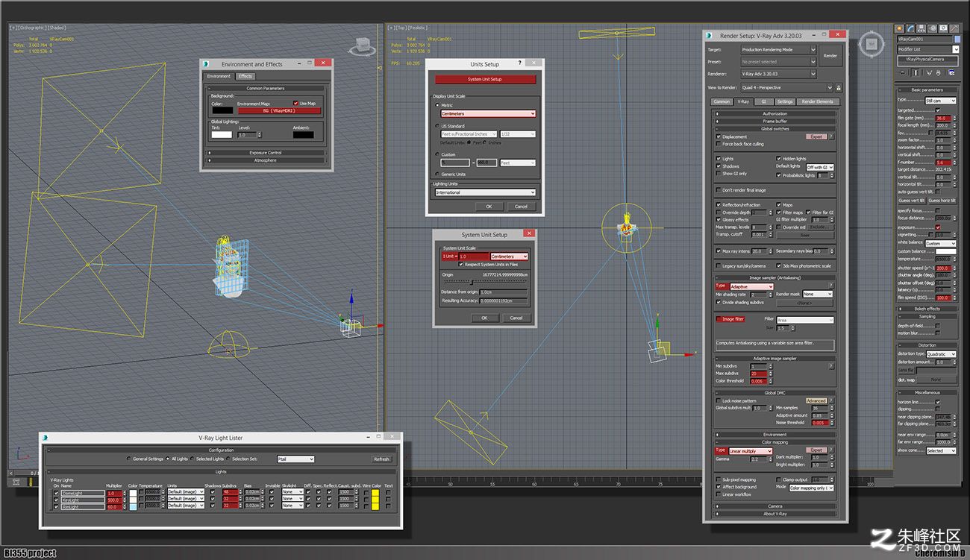Click help question mark beside Global switches Expert

831,136
